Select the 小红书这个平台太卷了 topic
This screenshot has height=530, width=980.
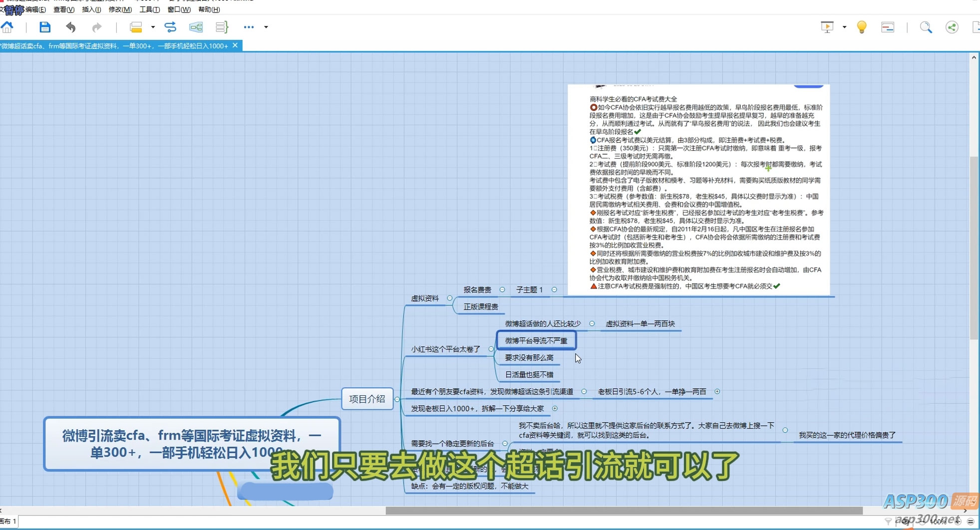click(445, 349)
